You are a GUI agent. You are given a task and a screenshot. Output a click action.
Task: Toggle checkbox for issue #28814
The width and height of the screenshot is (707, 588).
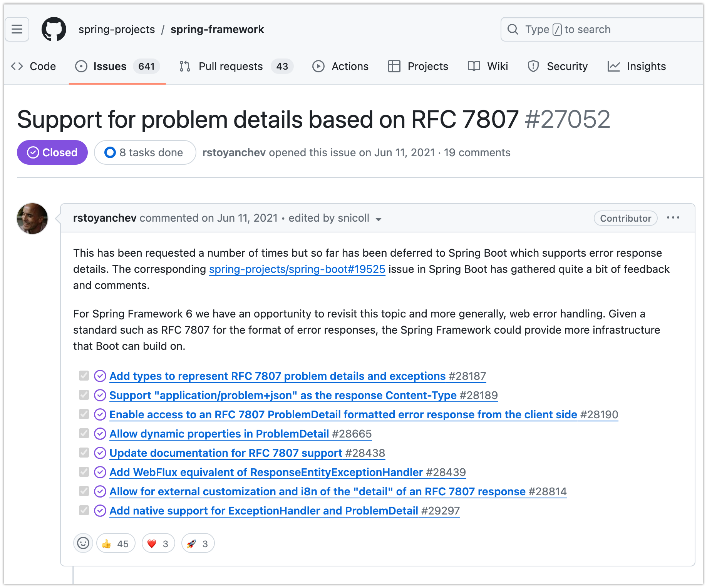click(84, 491)
